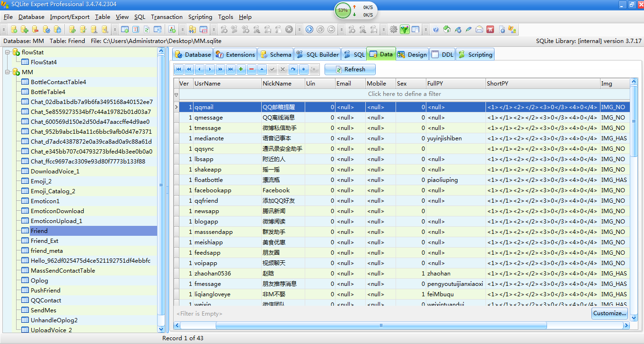Open the filter row dropdown funnel
The width and height of the screenshot is (644, 344).
[x=176, y=94]
